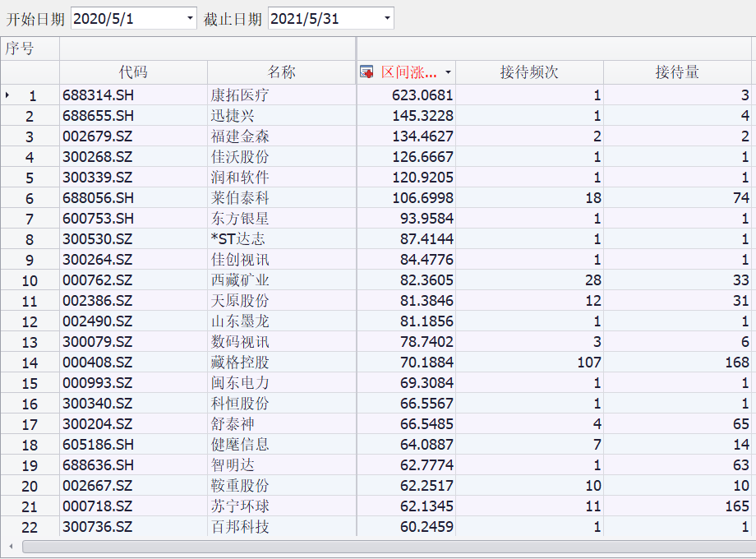Select reception volume cell 168

click(x=677, y=363)
